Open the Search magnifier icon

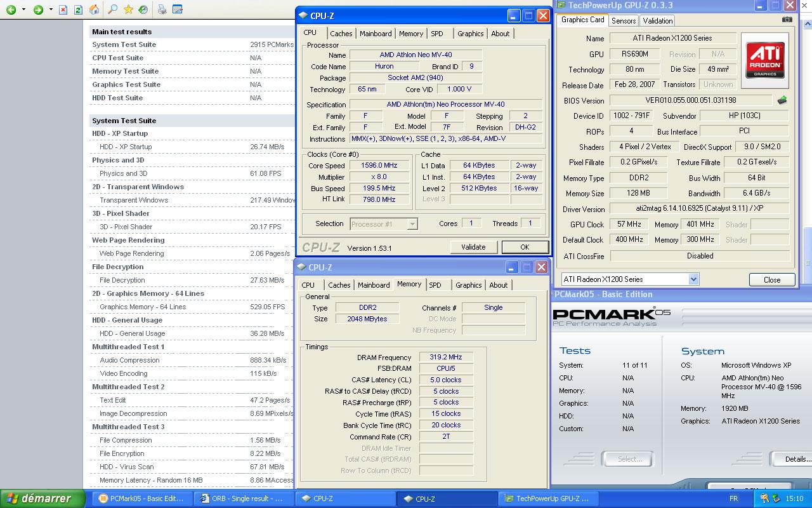point(112,10)
